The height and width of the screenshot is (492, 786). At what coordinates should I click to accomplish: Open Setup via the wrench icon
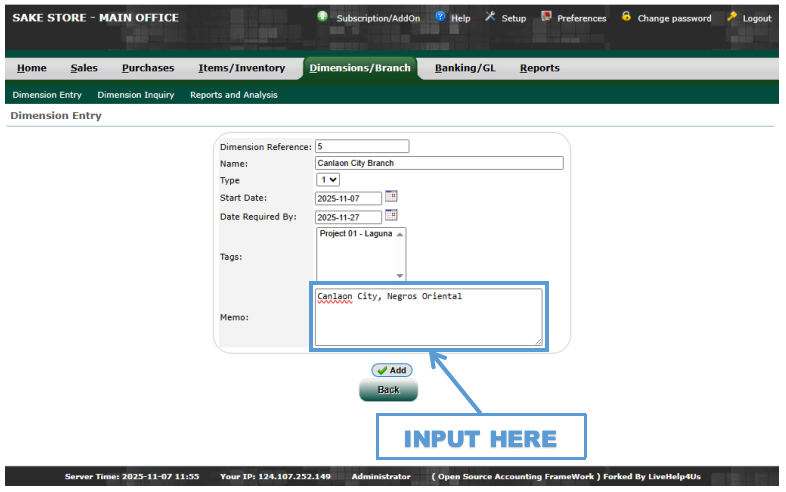point(490,17)
